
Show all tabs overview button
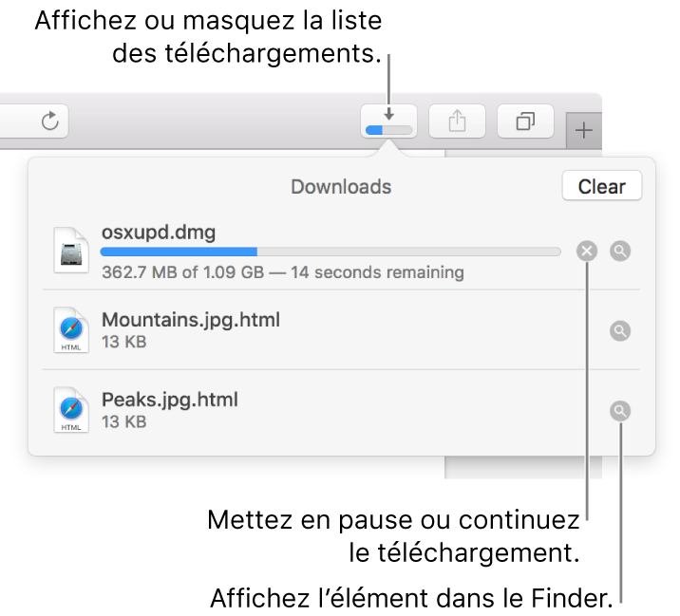pos(525,121)
